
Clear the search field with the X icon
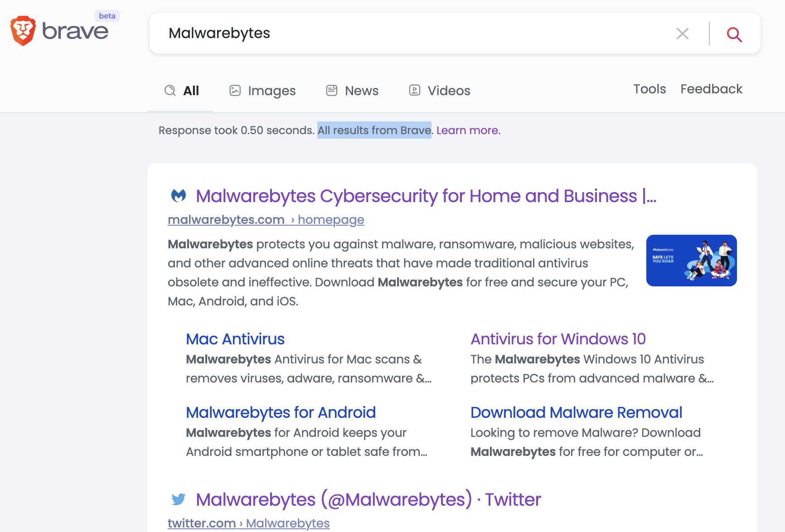pos(683,34)
